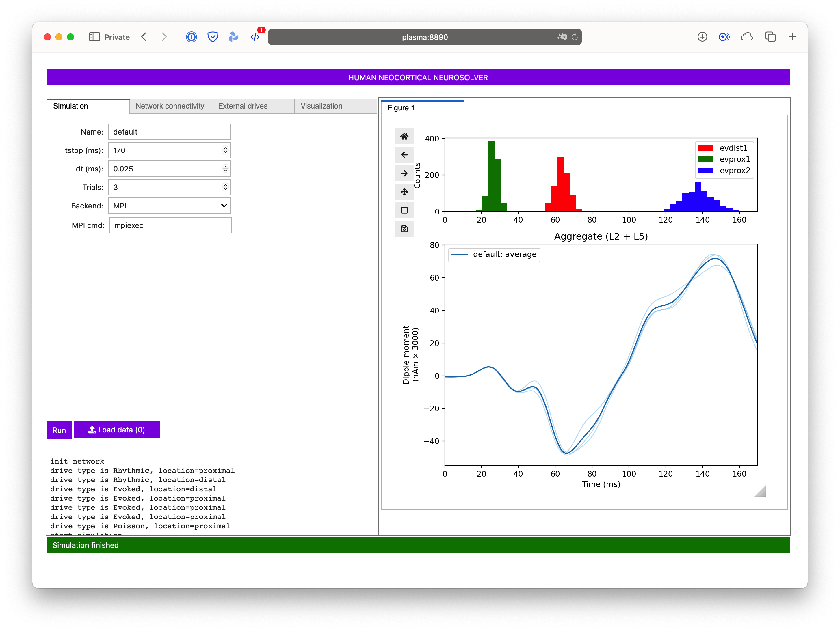Image resolution: width=840 pixels, height=631 pixels.
Task: Click the figure resize handle corner
Action: click(760, 491)
